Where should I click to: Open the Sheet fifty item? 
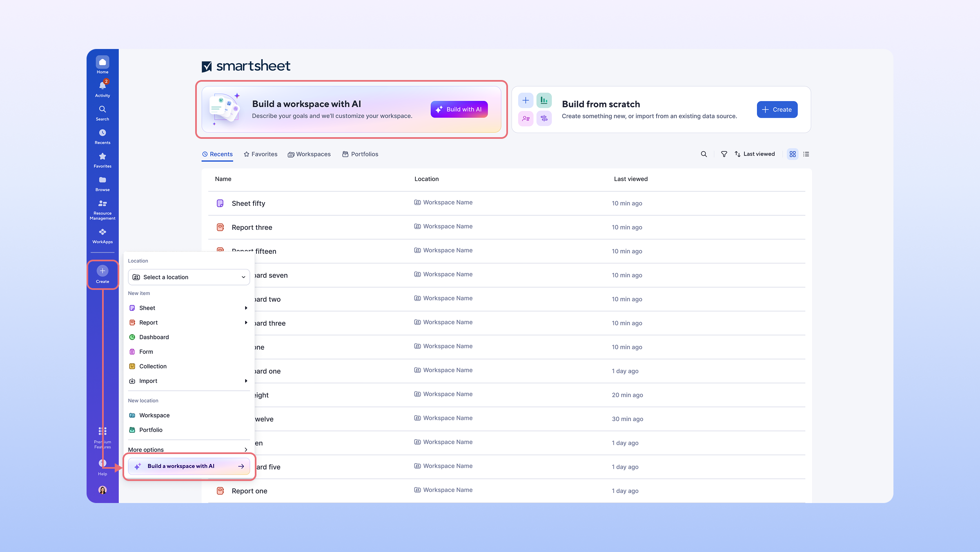[x=248, y=203]
